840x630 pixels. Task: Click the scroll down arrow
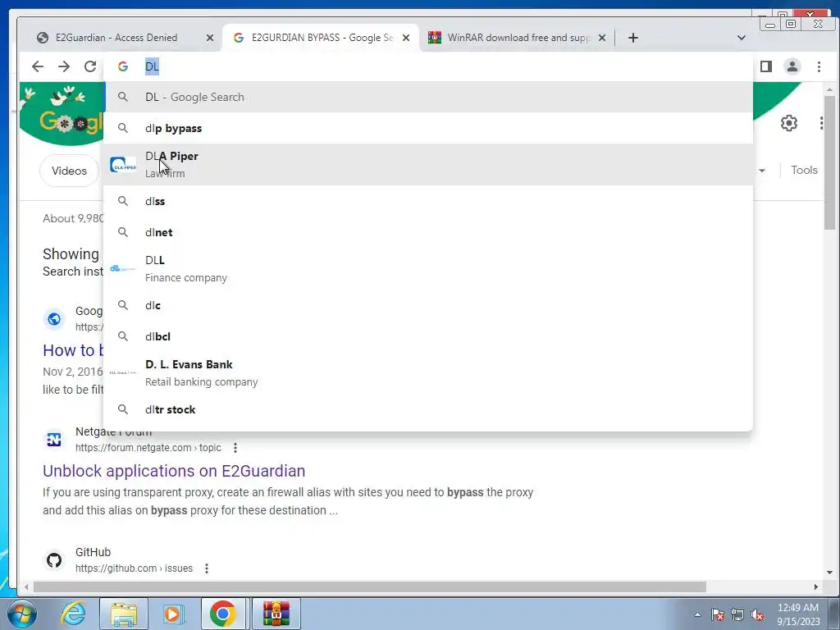[830, 573]
